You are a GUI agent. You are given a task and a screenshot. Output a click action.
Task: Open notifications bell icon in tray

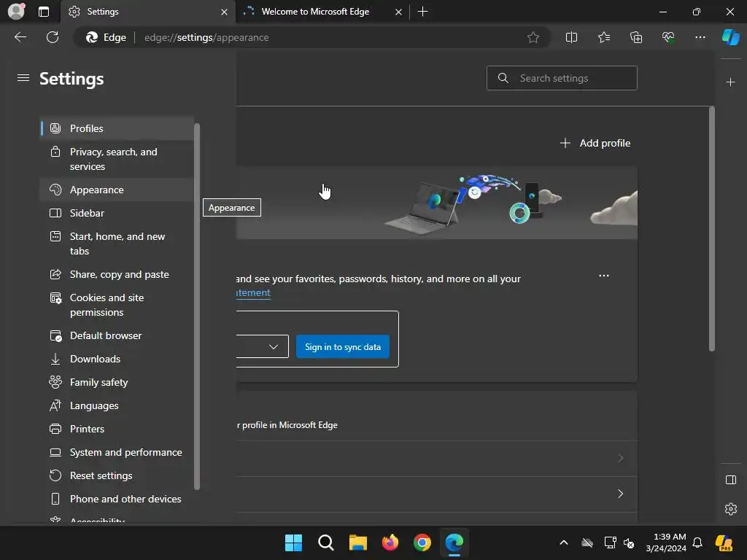click(697, 542)
